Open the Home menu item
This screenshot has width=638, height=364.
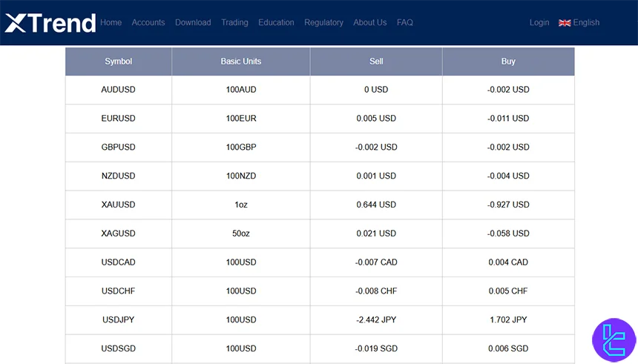[x=111, y=23]
